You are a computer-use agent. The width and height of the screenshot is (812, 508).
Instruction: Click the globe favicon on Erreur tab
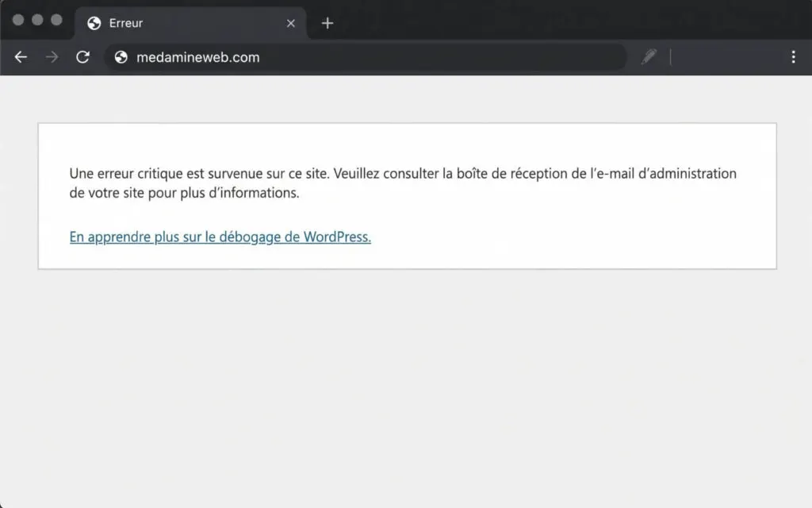(94, 23)
